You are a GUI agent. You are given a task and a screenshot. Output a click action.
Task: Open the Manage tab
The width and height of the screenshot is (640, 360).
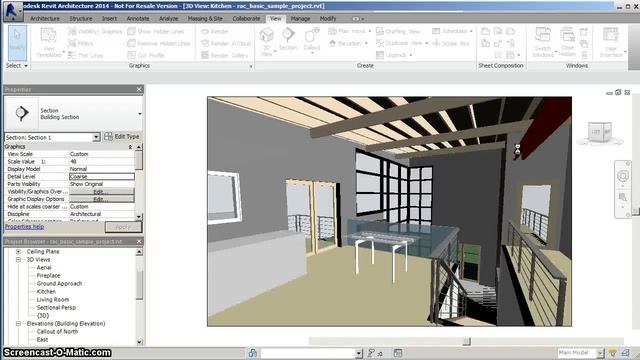[x=300, y=19]
